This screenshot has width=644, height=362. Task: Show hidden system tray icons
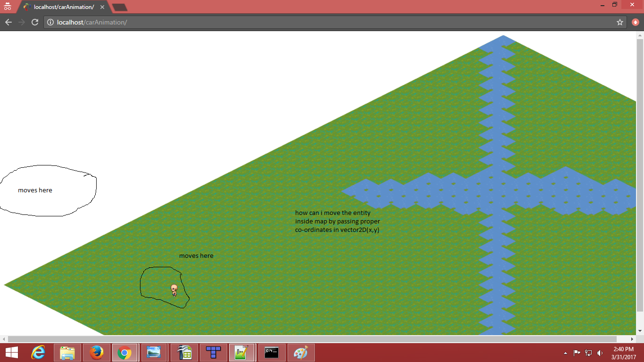coord(565,353)
